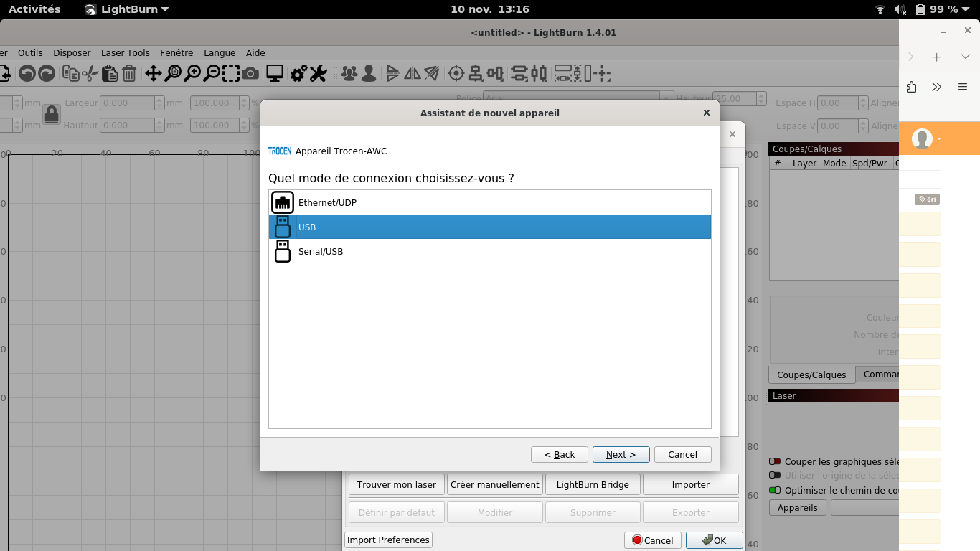The height and width of the screenshot is (551, 980).
Task: Click the trash delete icon in toolbar
Action: (129, 73)
